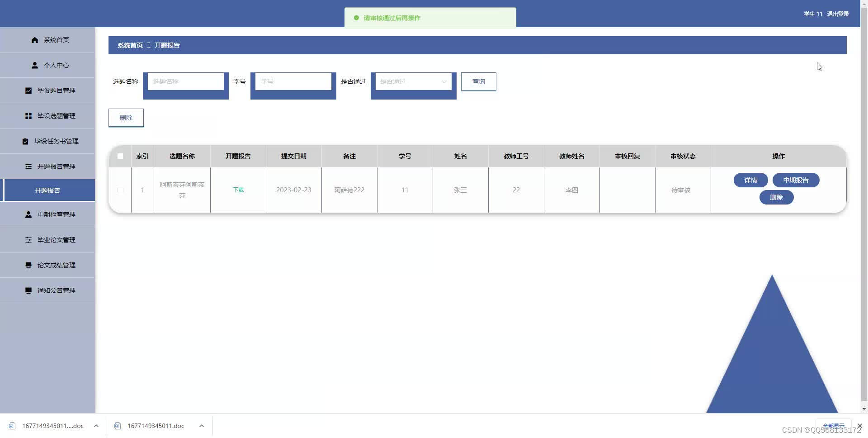
Task: Focus the 选题名称 input field
Action: (185, 81)
